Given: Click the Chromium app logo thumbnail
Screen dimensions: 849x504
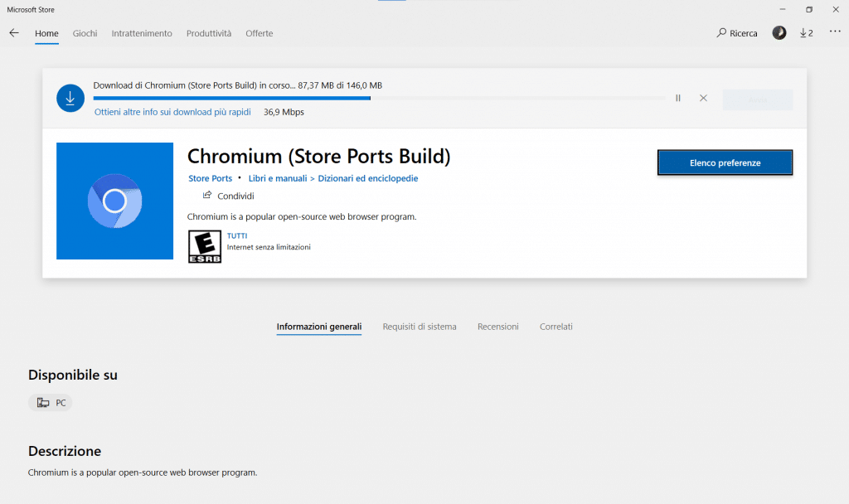Looking at the screenshot, I should (114, 201).
